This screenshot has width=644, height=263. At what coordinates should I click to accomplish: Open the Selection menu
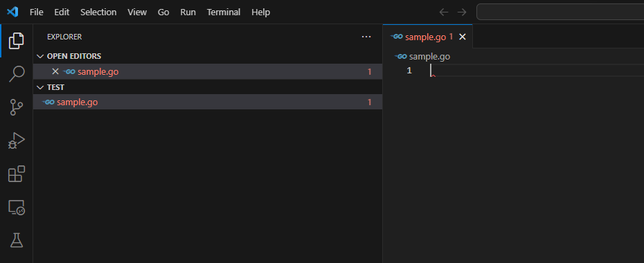pyautogui.click(x=98, y=12)
